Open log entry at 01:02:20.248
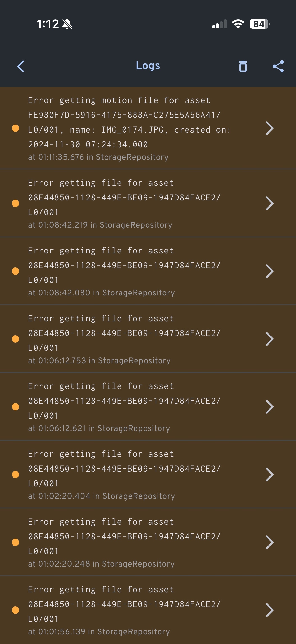This screenshot has height=644, width=296. point(125,542)
